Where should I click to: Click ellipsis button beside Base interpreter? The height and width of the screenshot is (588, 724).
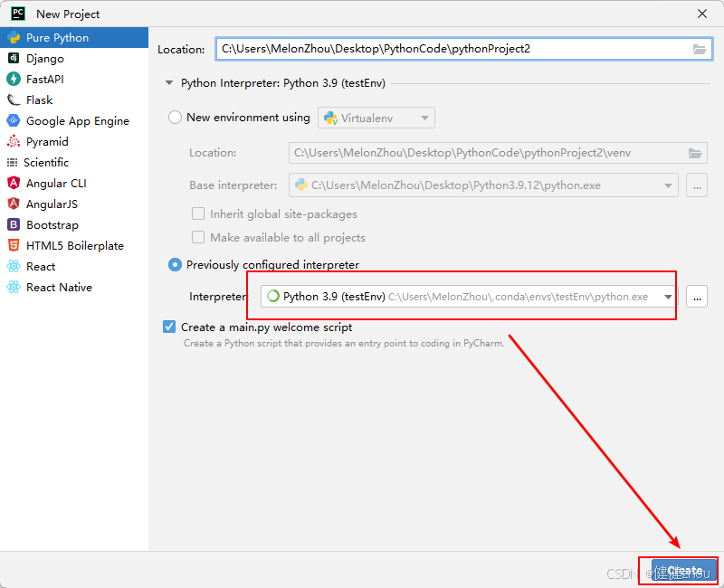pos(697,185)
